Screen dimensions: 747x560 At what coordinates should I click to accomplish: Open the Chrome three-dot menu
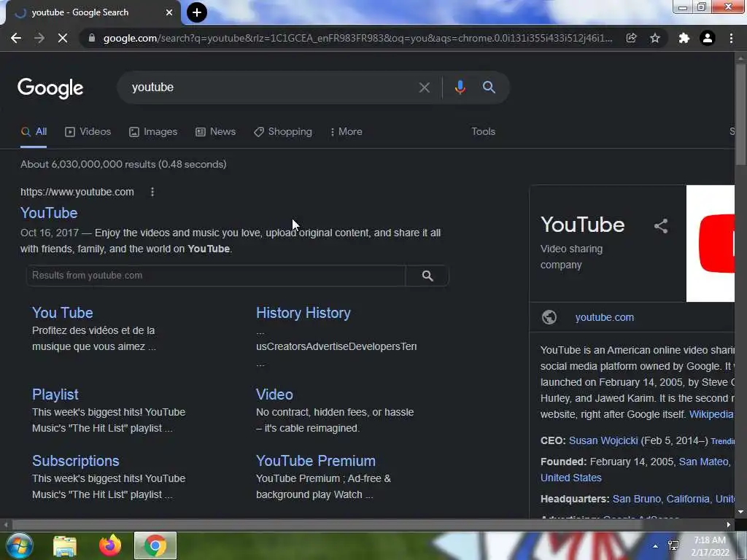731,38
